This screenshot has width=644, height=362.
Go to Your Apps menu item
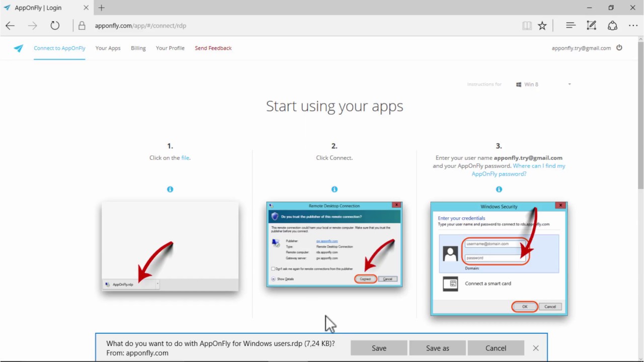pos(108,48)
